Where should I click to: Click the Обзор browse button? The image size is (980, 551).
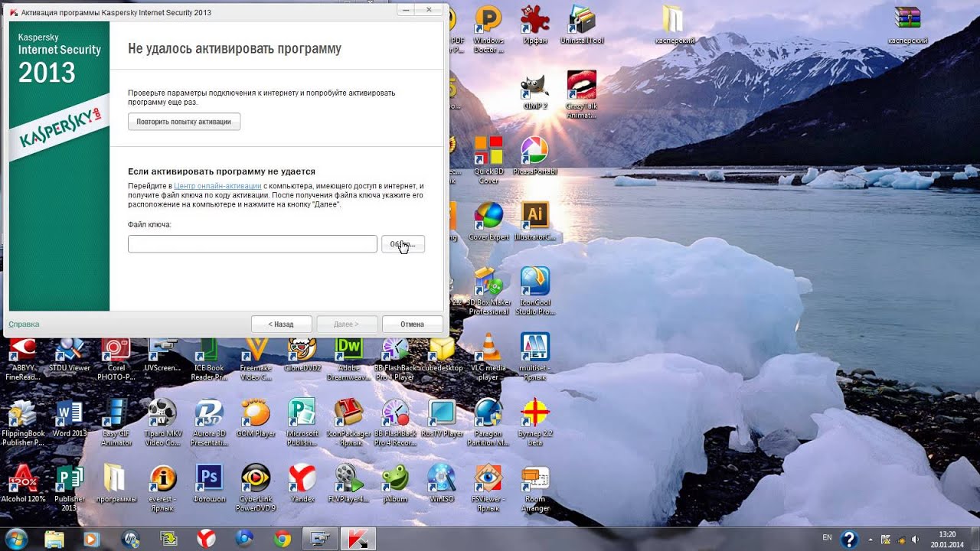[x=403, y=244]
